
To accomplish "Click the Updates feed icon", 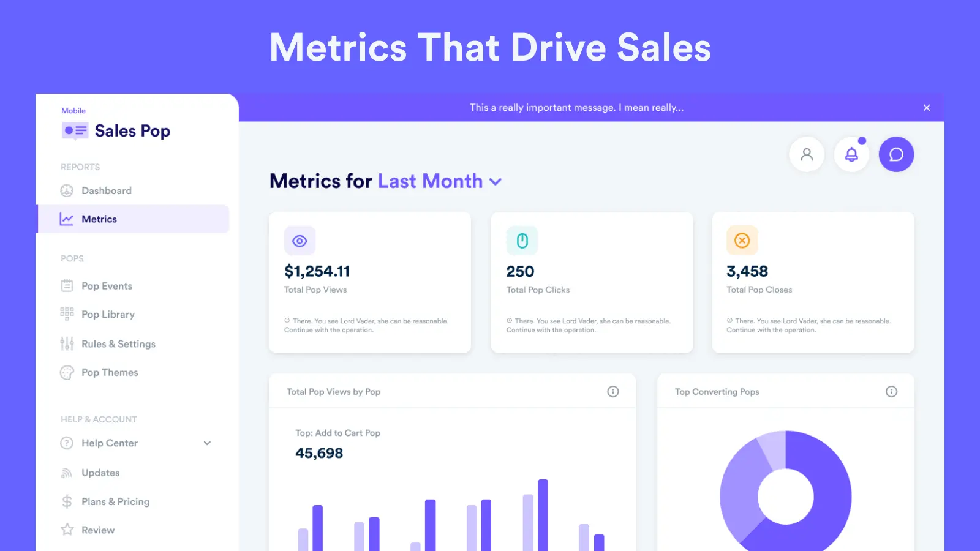I will tap(67, 473).
